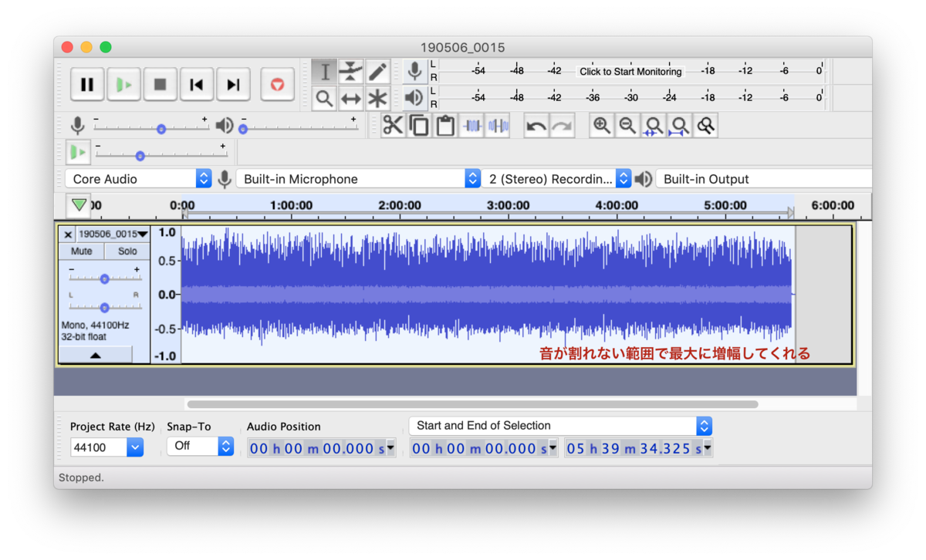Screen dimensions: 926x560
Task: Click the 3:00:00 mark on timeline
Action: click(x=508, y=205)
